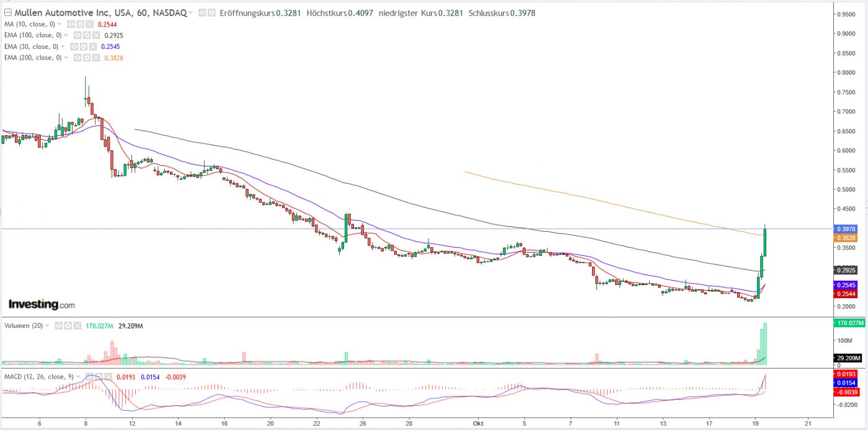868x430 pixels.
Task: Click the red 0.2544 price tag on axis
Action: (x=846, y=294)
